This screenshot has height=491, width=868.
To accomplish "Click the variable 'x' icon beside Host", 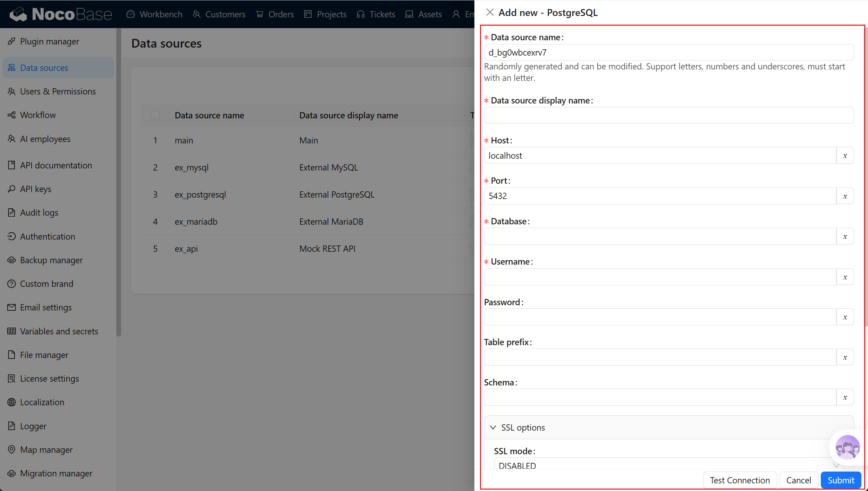I will pyautogui.click(x=845, y=156).
